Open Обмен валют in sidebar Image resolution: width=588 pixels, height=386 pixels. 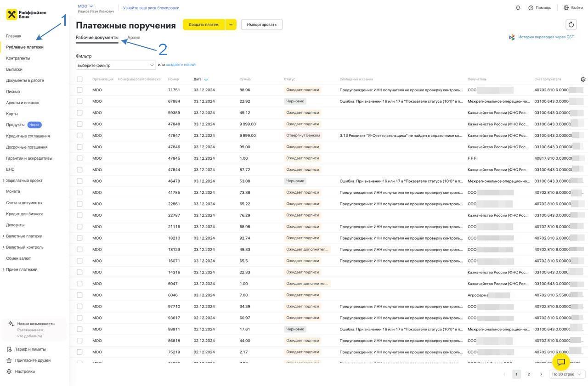[18, 258]
